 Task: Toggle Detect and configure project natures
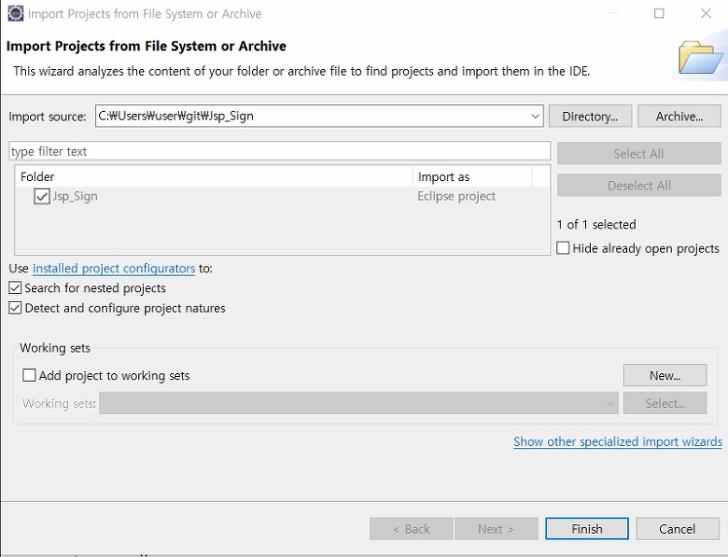pyautogui.click(x=15, y=308)
